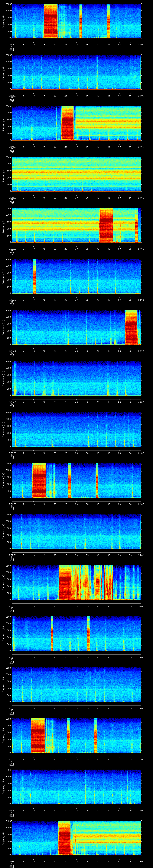Click the 27:00 end time label

[x=141, y=249]
